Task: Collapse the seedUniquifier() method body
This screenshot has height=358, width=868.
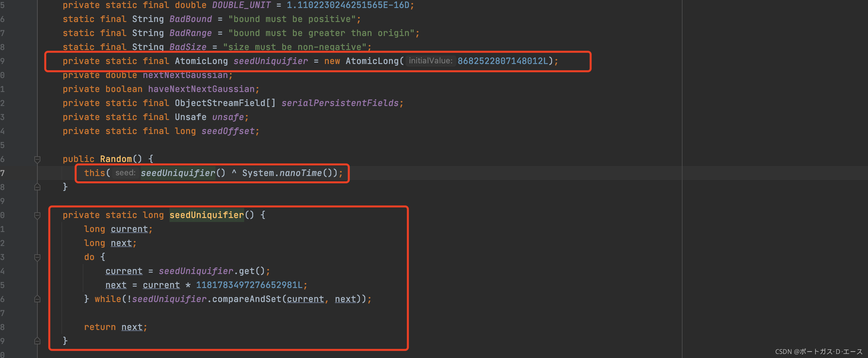Action: pos(37,216)
